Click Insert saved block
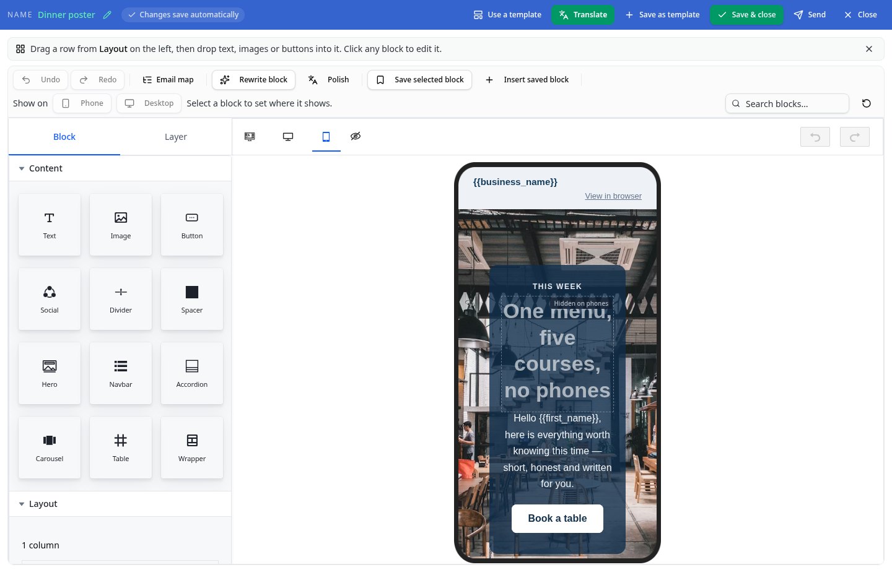Image resolution: width=892 pixels, height=588 pixels. (x=527, y=80)
